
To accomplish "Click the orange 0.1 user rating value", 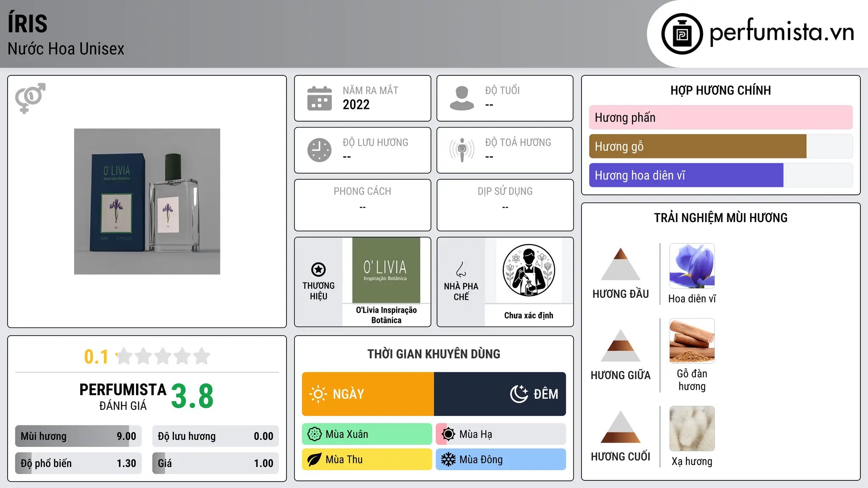I will pos(96,357).
